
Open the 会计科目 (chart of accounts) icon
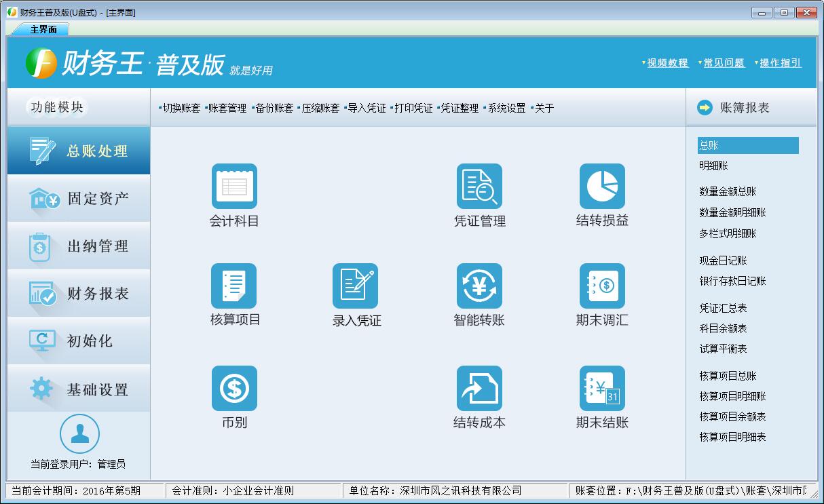[x=234, y=186]
